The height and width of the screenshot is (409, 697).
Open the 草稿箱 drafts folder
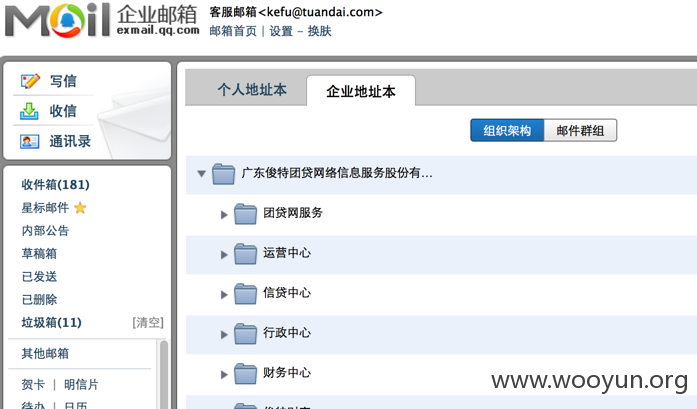coord(39,254)
